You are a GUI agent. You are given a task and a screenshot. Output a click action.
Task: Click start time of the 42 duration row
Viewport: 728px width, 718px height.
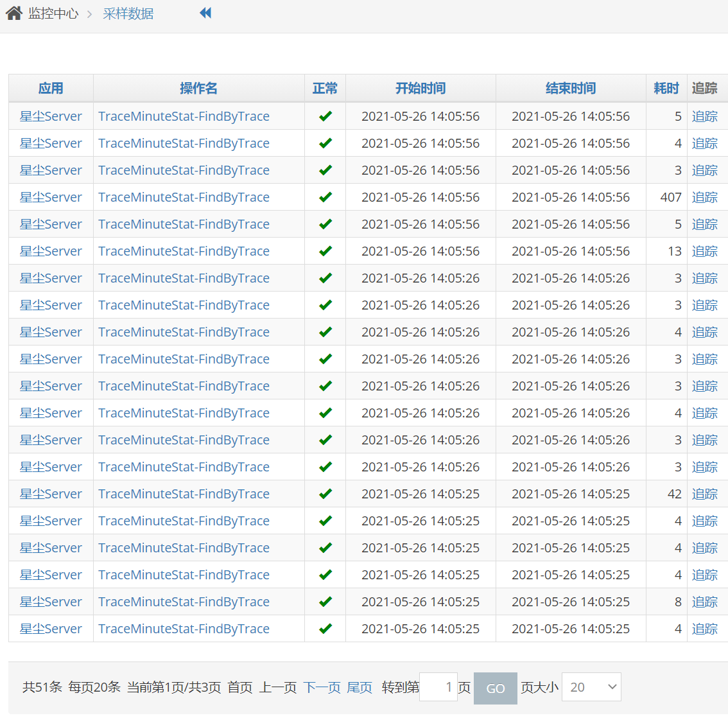420,494
